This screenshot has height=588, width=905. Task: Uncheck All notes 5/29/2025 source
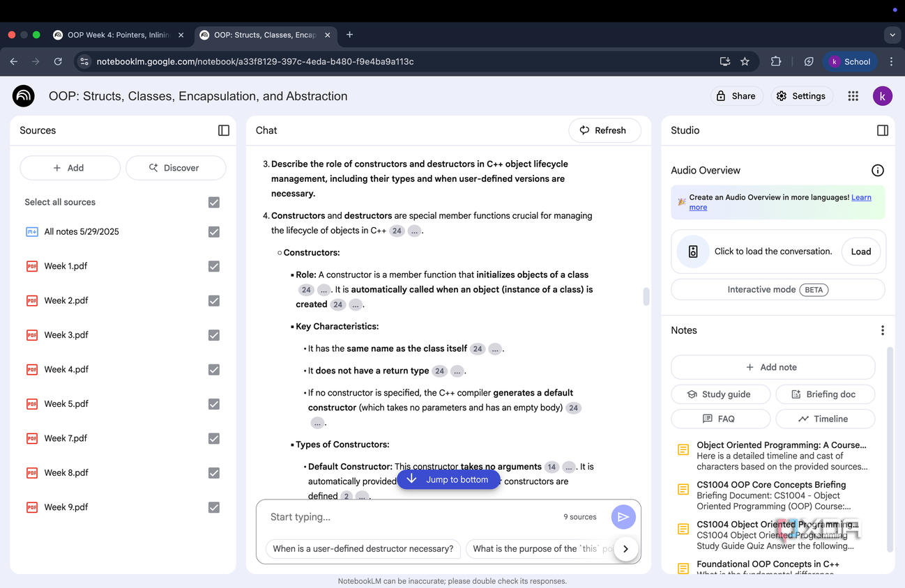[214, 232]
